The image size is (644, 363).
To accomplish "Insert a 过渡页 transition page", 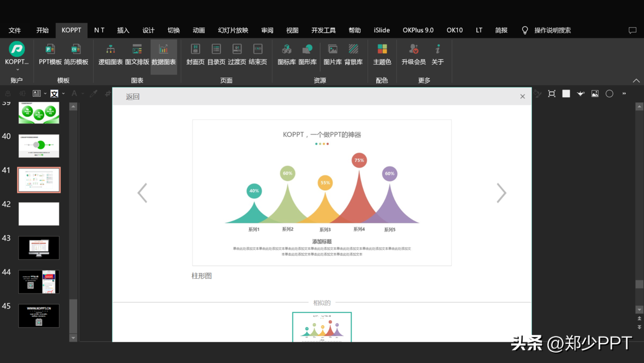I will (x=237, y=54).
